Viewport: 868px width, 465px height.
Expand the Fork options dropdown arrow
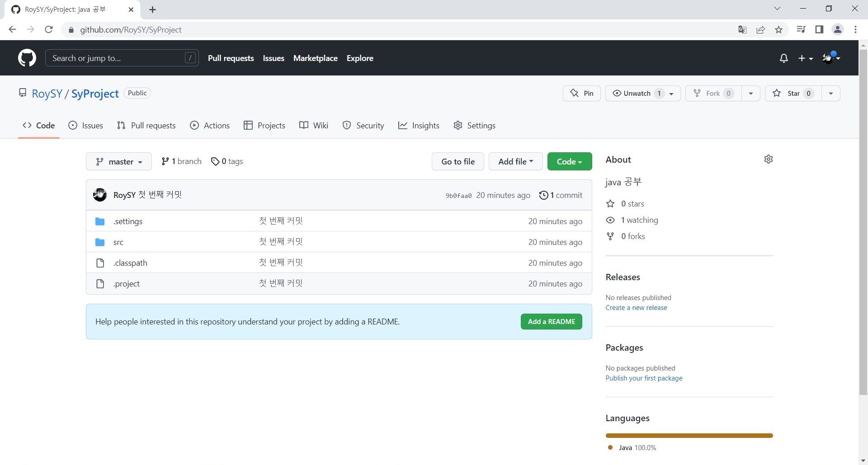751,94
